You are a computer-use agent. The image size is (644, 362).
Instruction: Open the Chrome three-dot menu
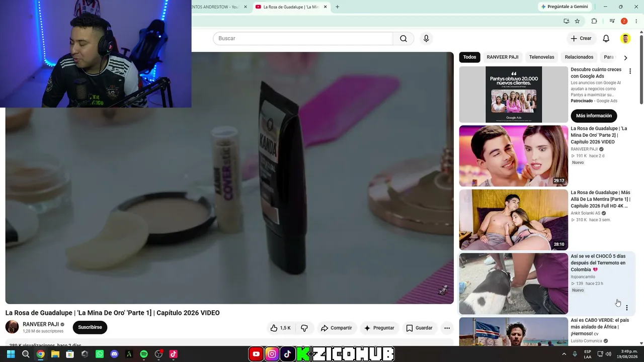pos(636,21)
